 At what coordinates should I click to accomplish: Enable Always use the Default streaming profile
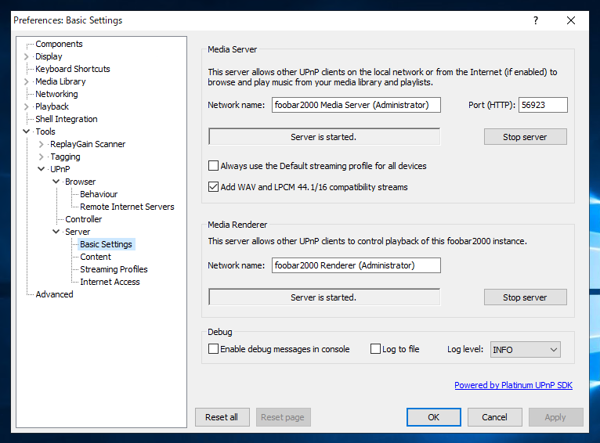point(213,166)
